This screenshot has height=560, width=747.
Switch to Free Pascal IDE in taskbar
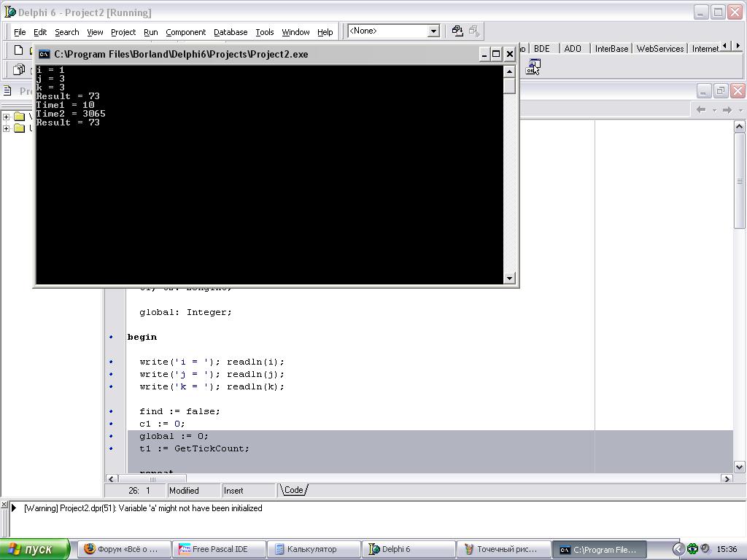point(219,549)
